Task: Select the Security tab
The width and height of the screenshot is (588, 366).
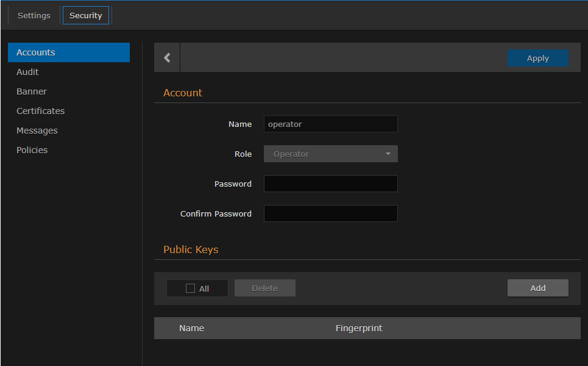Action: click(86, 15)
